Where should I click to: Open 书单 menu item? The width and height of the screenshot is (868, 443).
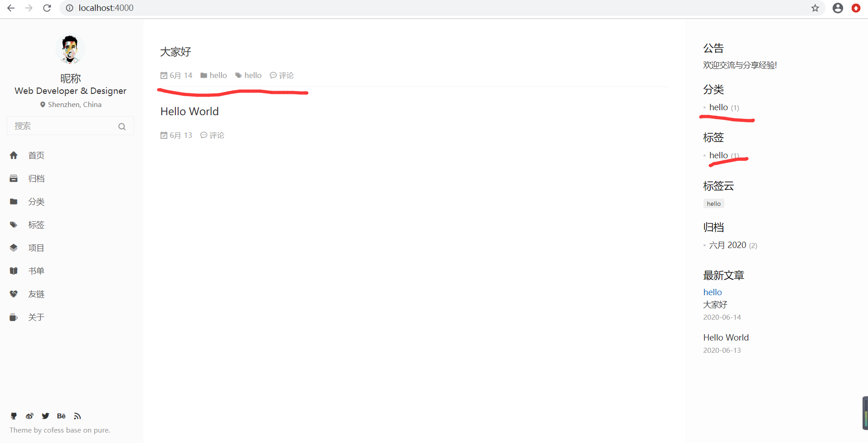point(36,271)
